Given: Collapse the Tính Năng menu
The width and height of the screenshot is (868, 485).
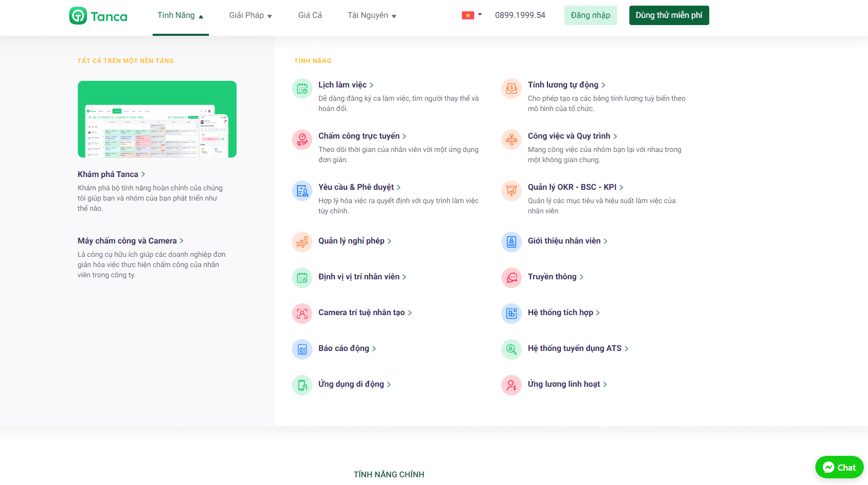Looking at the screenshot, I should 180,16.
